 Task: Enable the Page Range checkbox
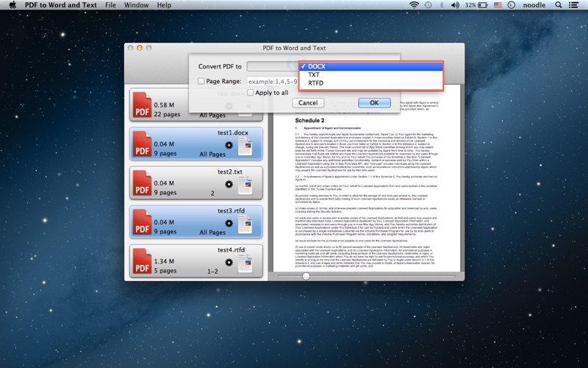pos(201,81)
